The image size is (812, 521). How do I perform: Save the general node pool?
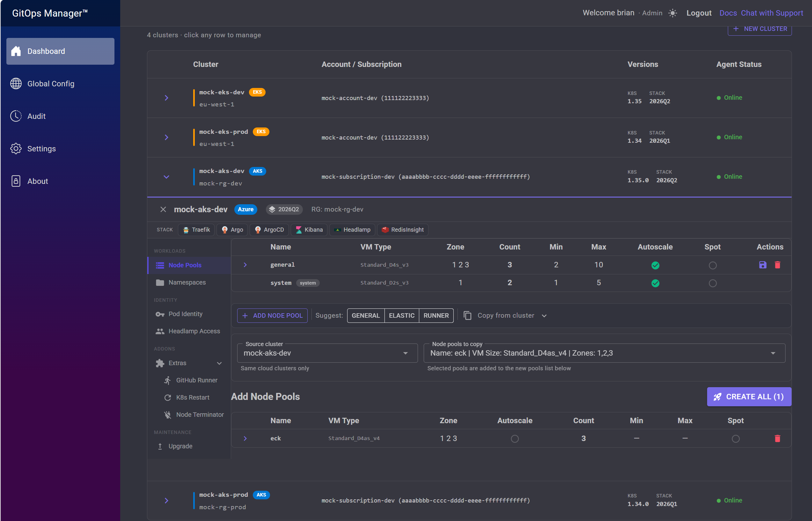[763, 265]
